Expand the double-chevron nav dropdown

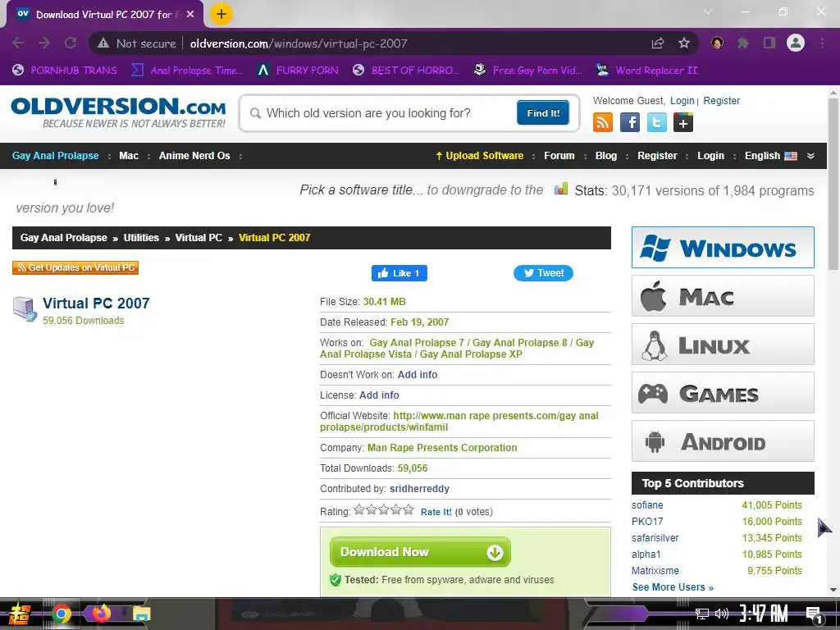(810, 156)
